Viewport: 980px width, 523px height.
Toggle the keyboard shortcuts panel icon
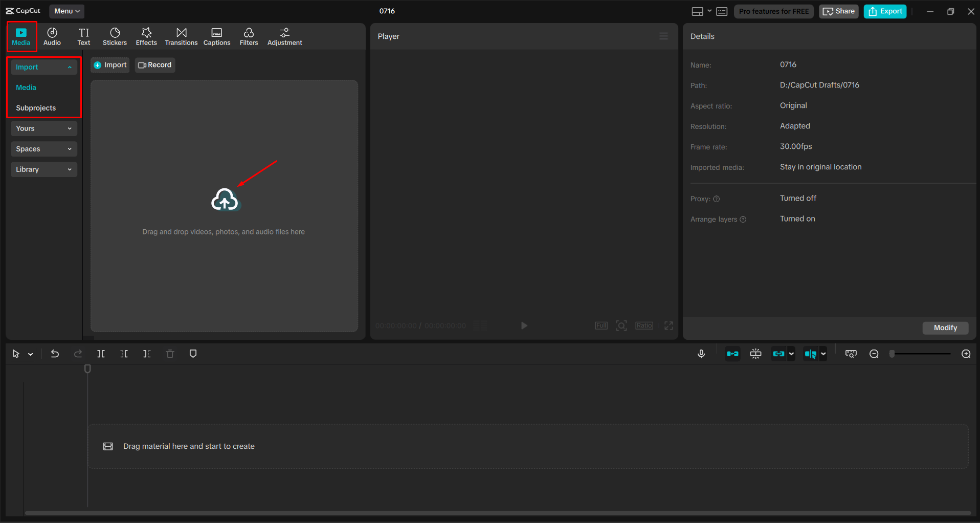pos(721,11)
